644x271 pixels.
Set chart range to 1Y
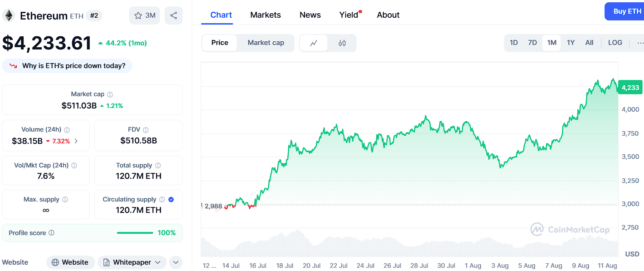571,43
